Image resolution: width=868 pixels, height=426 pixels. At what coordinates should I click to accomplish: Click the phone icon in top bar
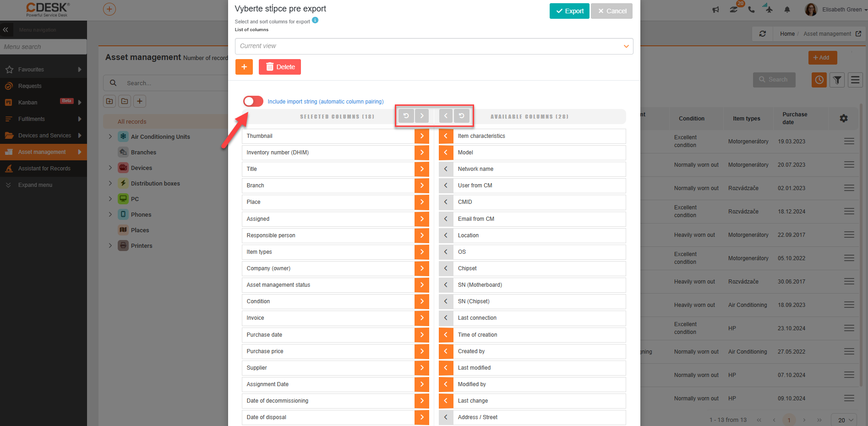point(751,10)
